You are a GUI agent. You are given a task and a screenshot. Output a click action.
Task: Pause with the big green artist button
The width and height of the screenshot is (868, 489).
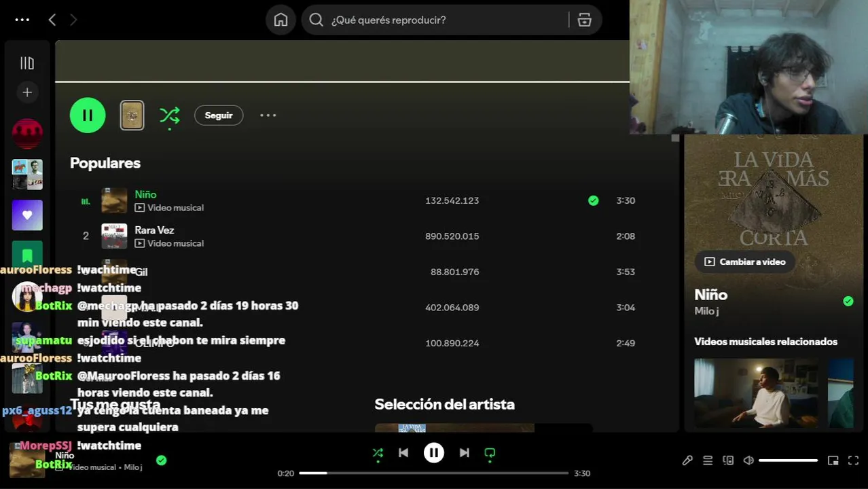click(x=88, y=115)
